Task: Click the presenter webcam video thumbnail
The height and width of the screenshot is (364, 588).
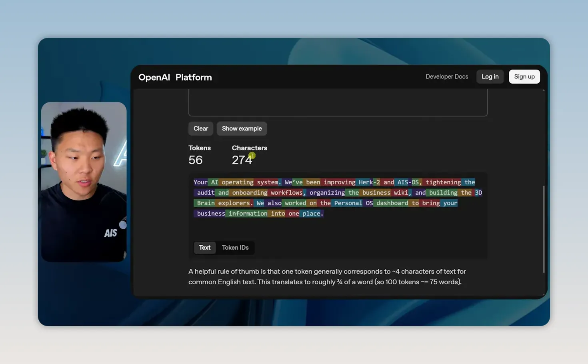Action: coord(84,182)
